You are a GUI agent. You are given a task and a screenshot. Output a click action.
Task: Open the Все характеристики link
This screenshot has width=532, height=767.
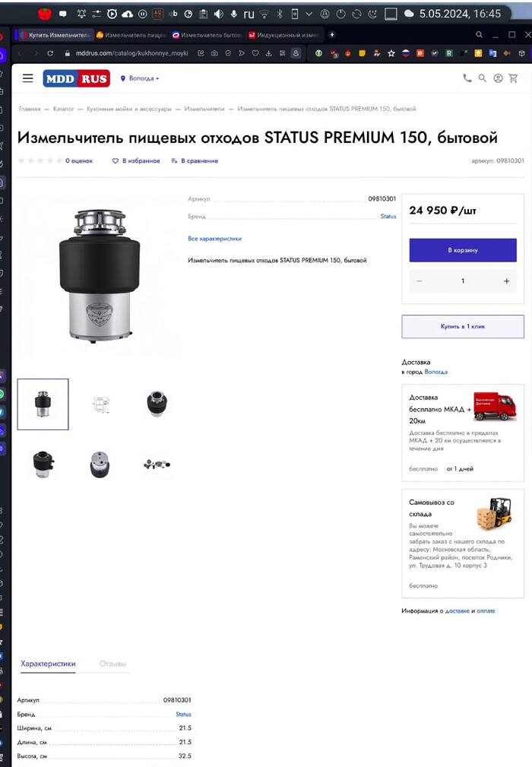[214, 239]
